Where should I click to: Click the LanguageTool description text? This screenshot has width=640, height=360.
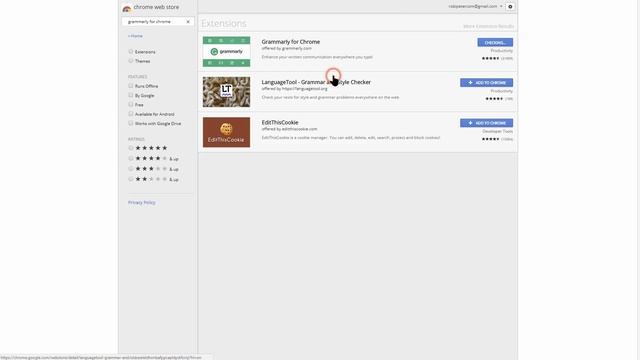tap(331, 98)
